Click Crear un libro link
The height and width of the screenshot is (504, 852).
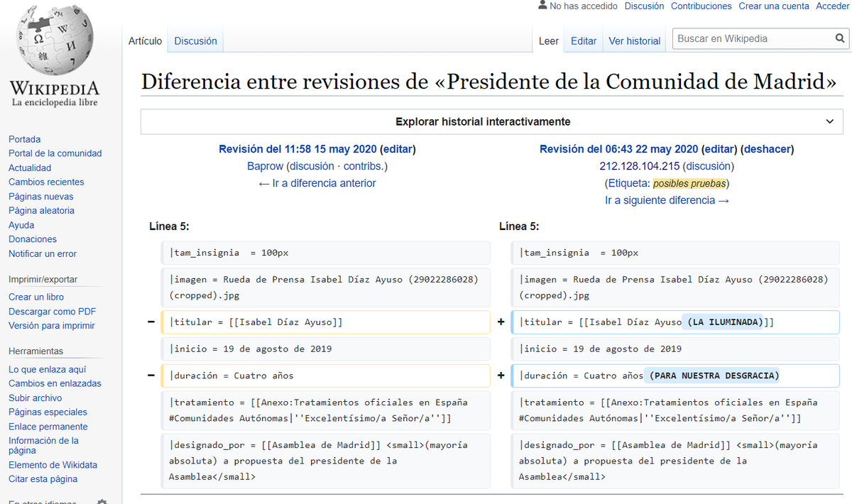click(x=36, y=297)
